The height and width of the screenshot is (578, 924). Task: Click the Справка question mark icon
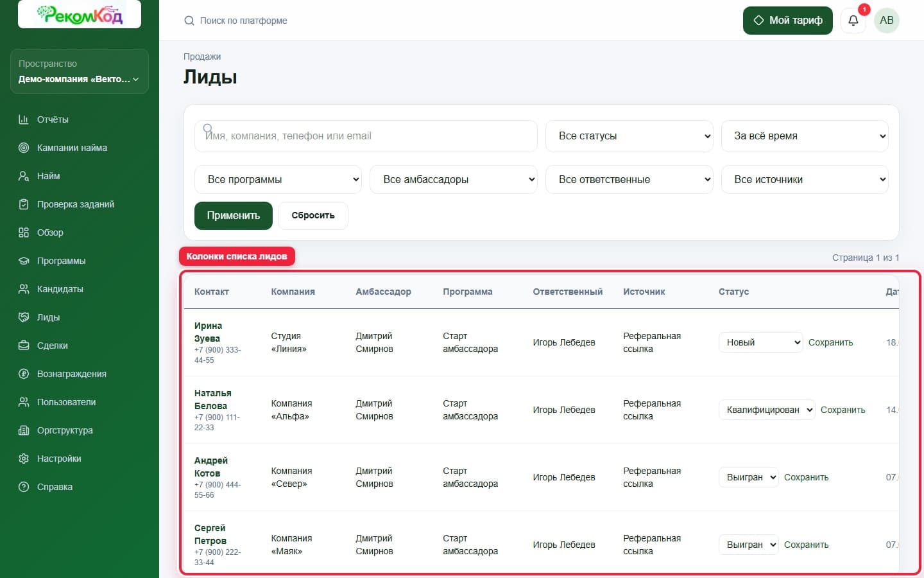(x=24, y=487)
